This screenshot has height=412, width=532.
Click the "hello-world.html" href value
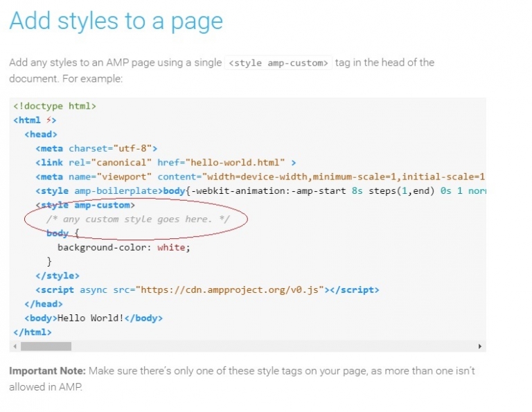pos(234,163)
